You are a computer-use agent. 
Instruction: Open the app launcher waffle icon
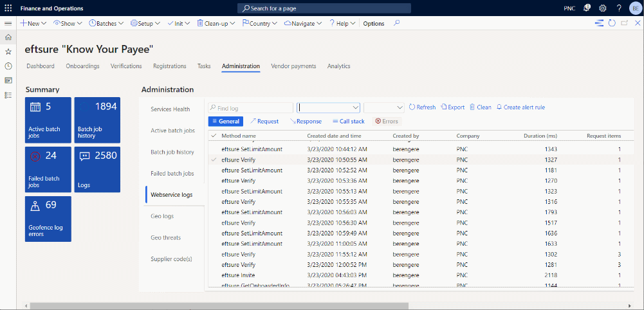coord(8,8)
